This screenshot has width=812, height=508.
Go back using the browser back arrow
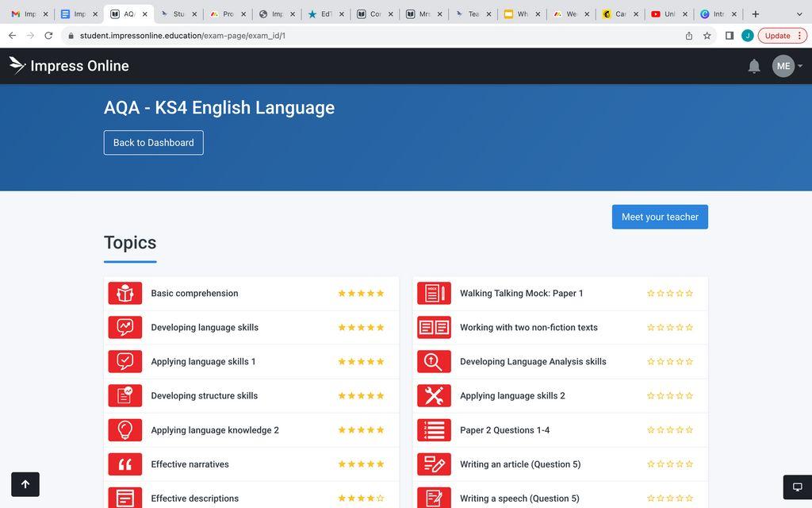(13, 36)
